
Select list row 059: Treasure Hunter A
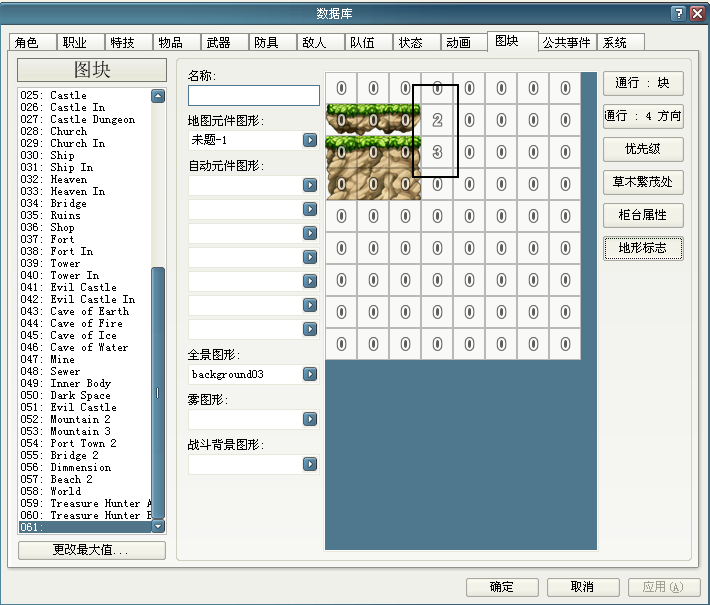(85, 503)
